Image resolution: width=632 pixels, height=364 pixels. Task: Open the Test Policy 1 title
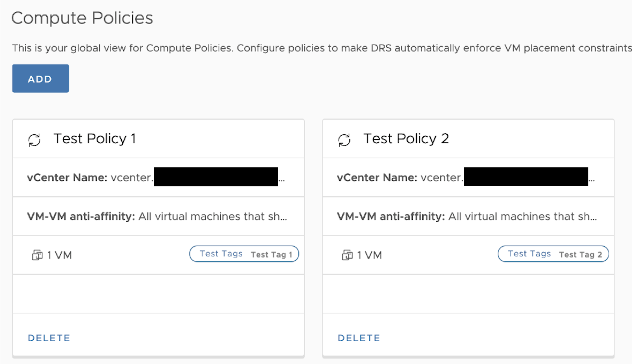click(x=95, y=139)
